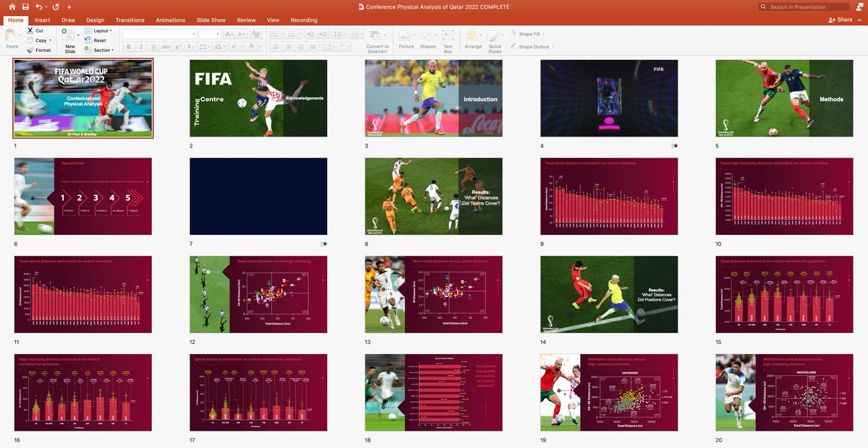Image resolution: width=868 pixels, height=448 pixels.
Task: Toggle Underline formatting
Action: pyautogui.click(x=153, y=47)
